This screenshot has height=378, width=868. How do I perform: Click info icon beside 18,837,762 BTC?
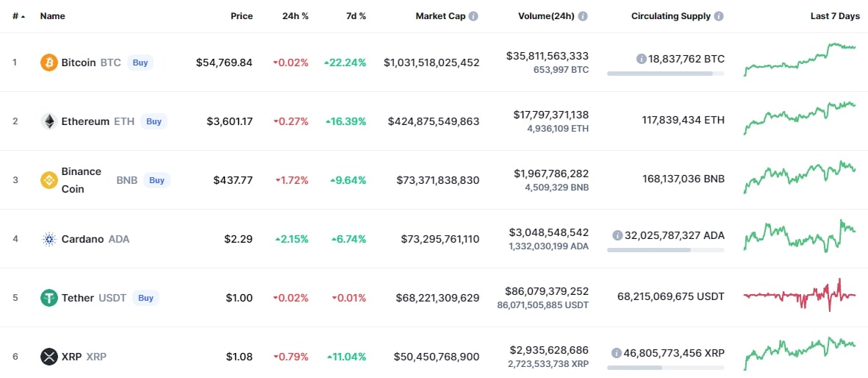pos(642,59)
